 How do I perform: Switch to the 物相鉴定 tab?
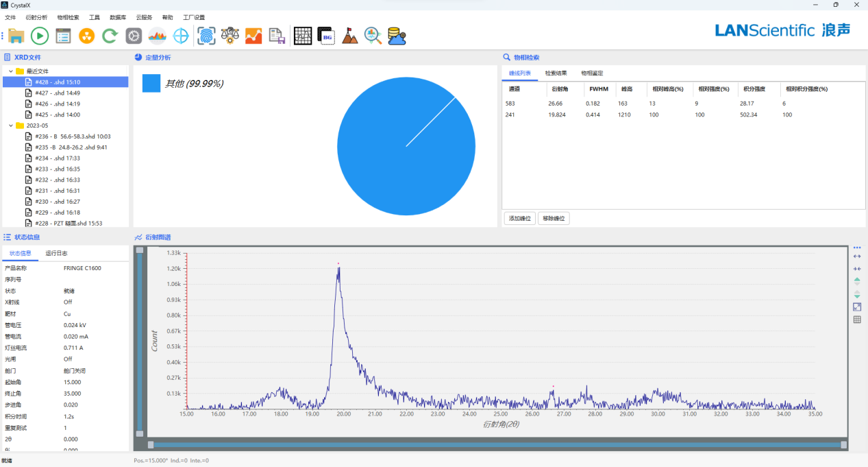[592, 73]
